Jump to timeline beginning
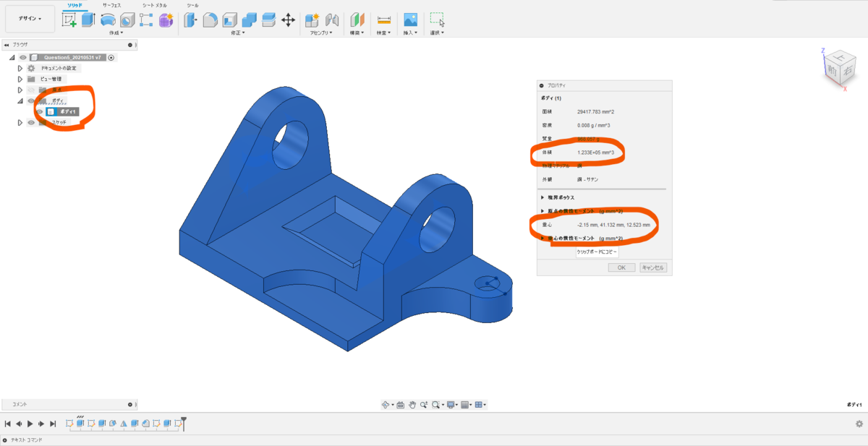The height and width of the screenshot is (446, 868). pyautogui.click(x=7, y=424)
